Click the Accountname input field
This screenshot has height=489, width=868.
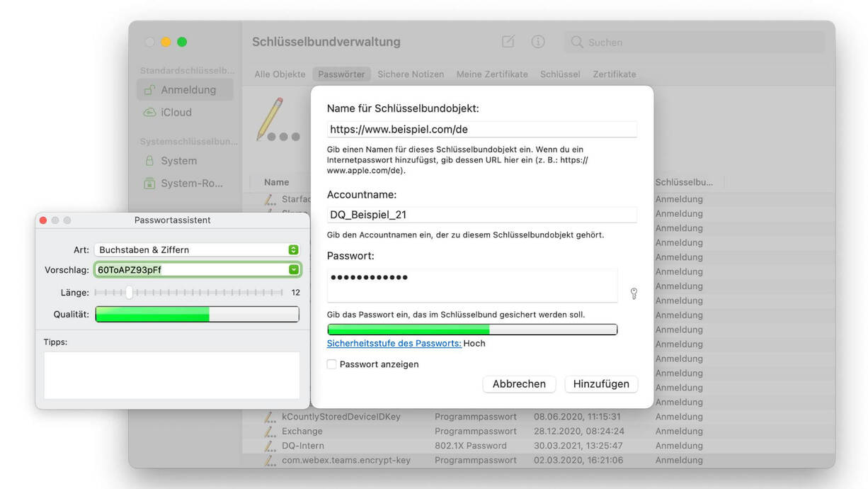(481, 214)
